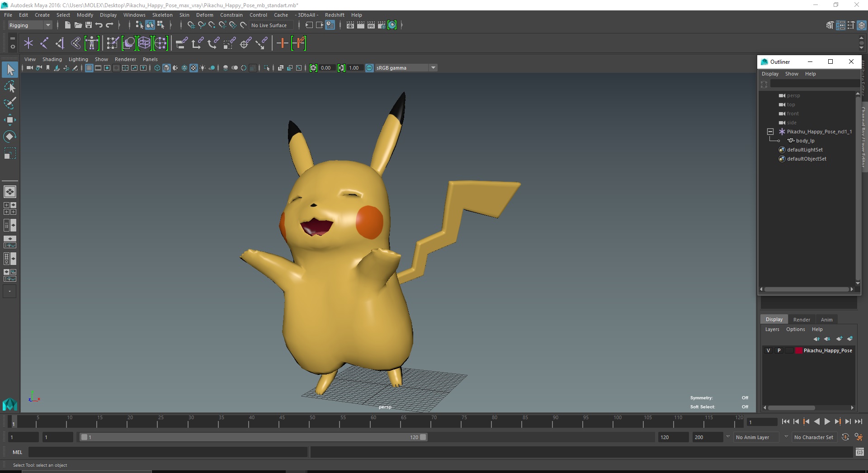Screen dimensions: 868x473
Task: Click the Snap to Grids magnet icon
Action: [191, 25]
